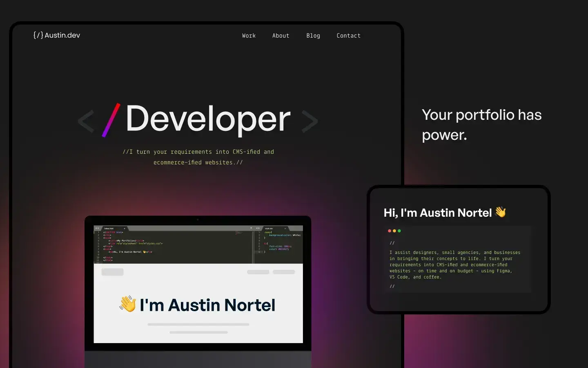Toggle the green traffic-light dot on the code window
The width and height of the screenshot is (588, 368).
click(x=399, y=231)
